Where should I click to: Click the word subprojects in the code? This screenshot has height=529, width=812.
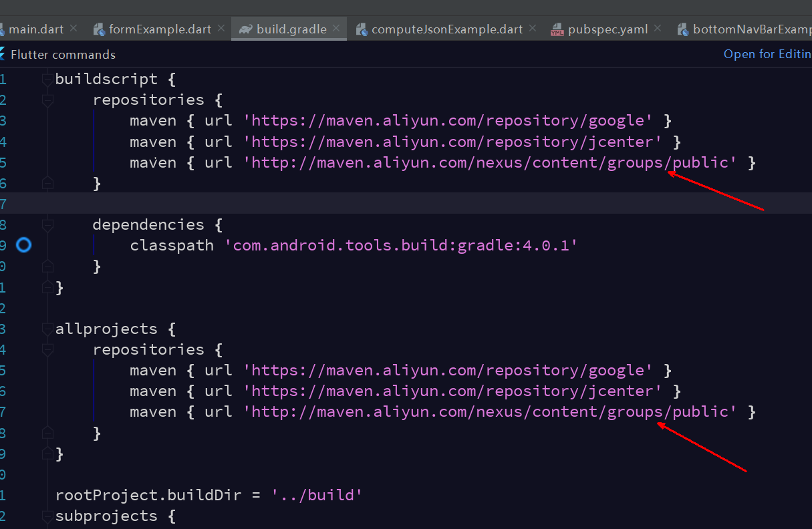[x=106, y=516]
